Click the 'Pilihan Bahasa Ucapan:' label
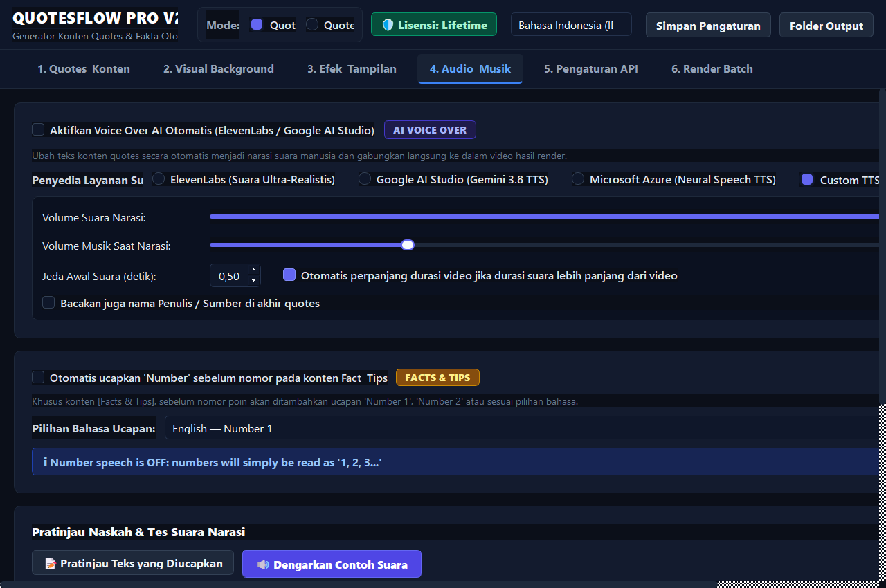This screenshot has height=588, width=886. click(93, 428)
